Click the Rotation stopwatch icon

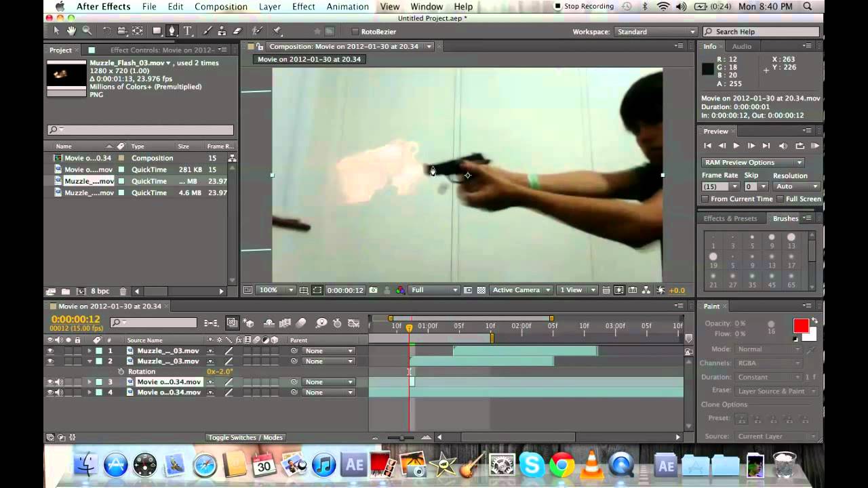pyautogui.click(x=121, y=371)
